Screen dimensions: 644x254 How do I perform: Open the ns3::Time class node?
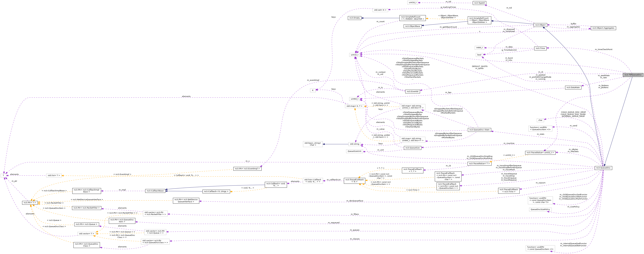coord(540,48)
